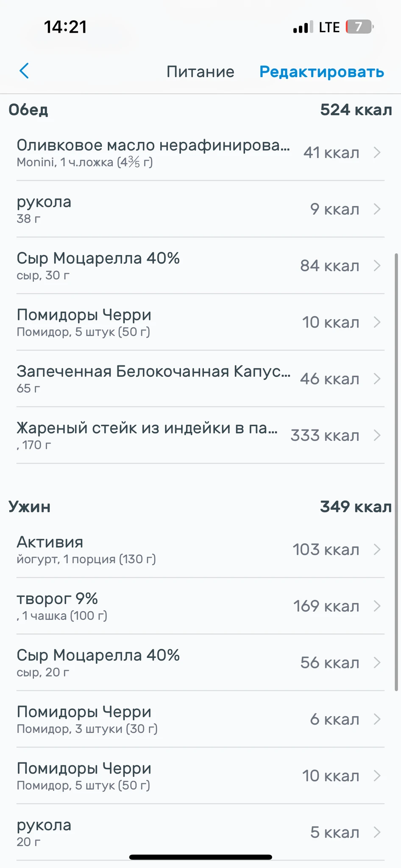Tap the battery indicator in status bar
The image size is (401, 868).
click(359, 27)
